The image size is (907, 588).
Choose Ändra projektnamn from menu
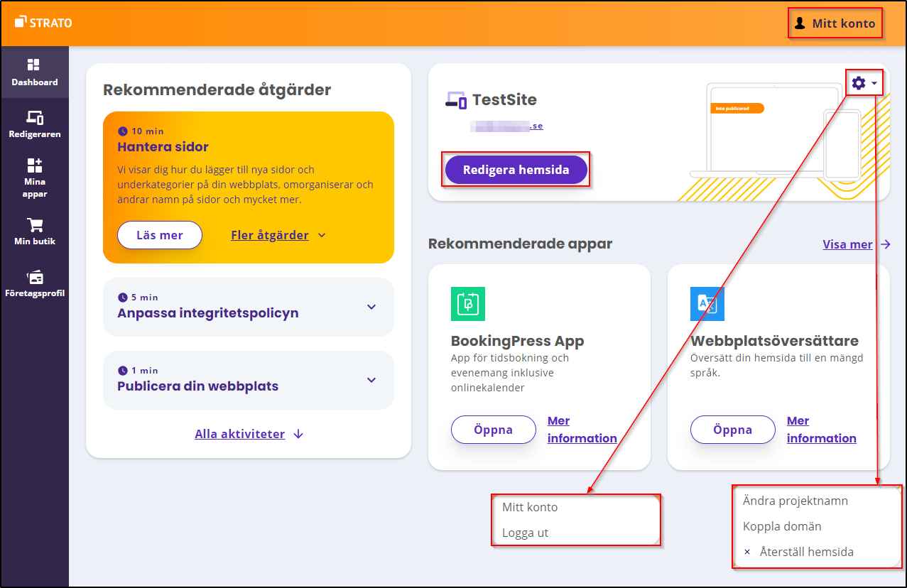coord(795,501)
